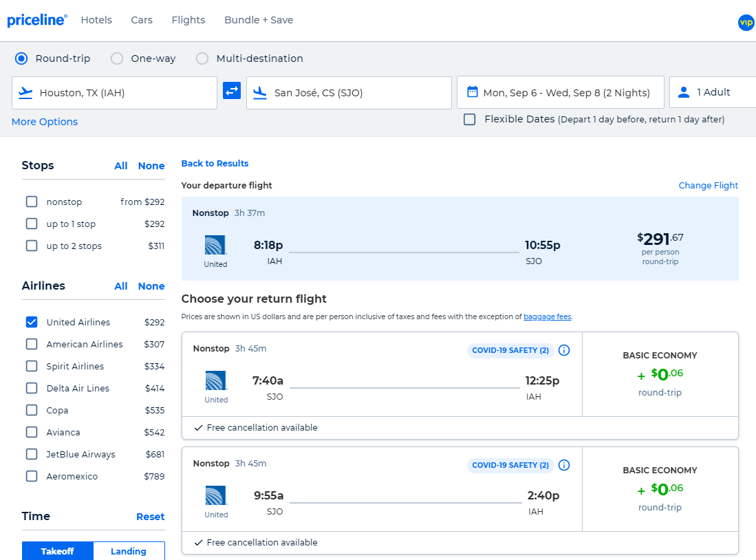Viewport: 756px width, 560px height.
Task: Open the Bundle + Save menu
Action: pos(259,20)
